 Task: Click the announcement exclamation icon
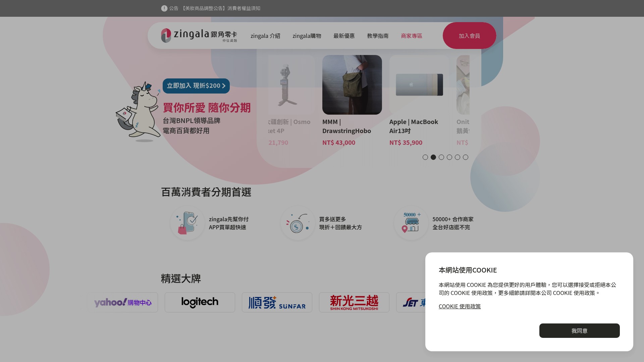coord(164,8)
